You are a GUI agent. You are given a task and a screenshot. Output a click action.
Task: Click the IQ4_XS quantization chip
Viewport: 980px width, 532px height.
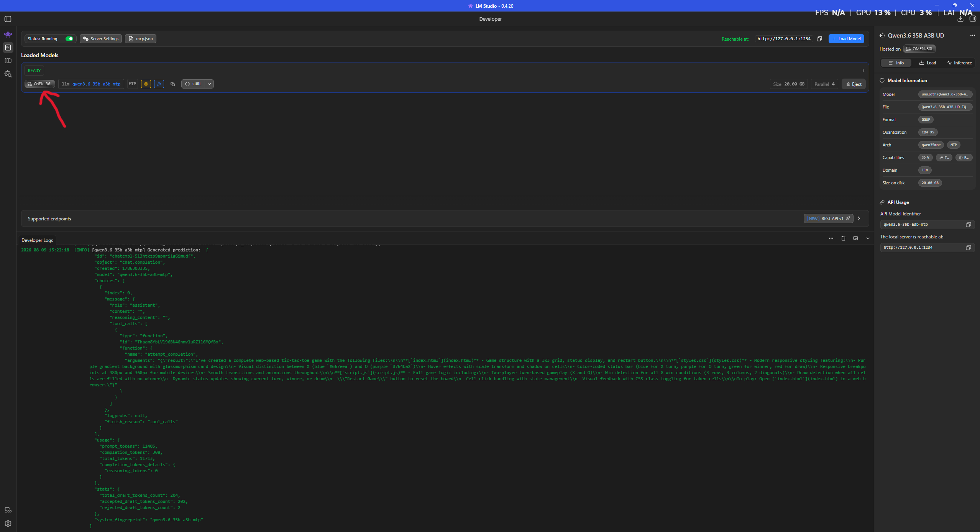(x=928, y=132)
